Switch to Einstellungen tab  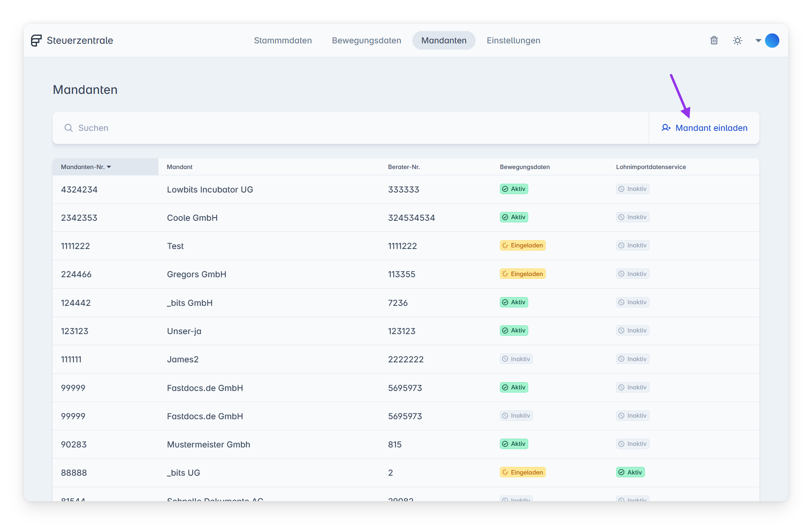[513, 41]
